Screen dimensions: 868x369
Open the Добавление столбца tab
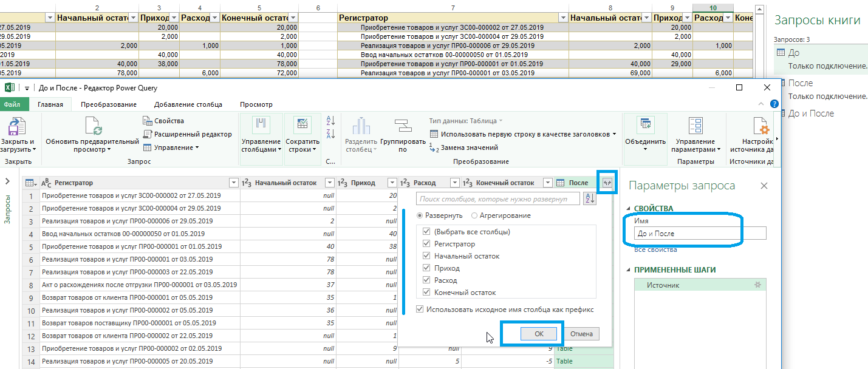pyautogui.click(x=188, y=104)
